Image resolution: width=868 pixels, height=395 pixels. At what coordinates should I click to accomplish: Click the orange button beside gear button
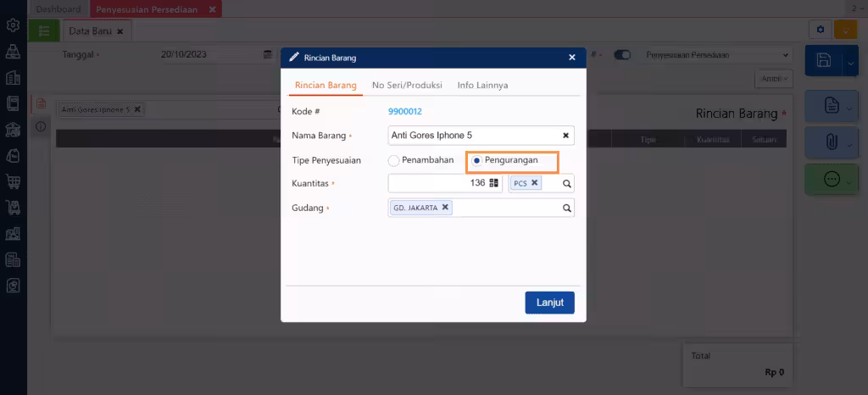click(845, 30)
